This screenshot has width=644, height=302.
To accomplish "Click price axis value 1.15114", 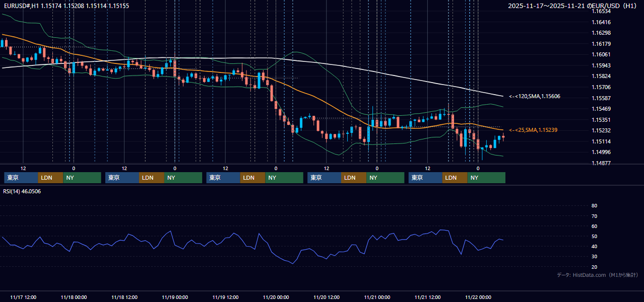I will [x=601, y=141].
